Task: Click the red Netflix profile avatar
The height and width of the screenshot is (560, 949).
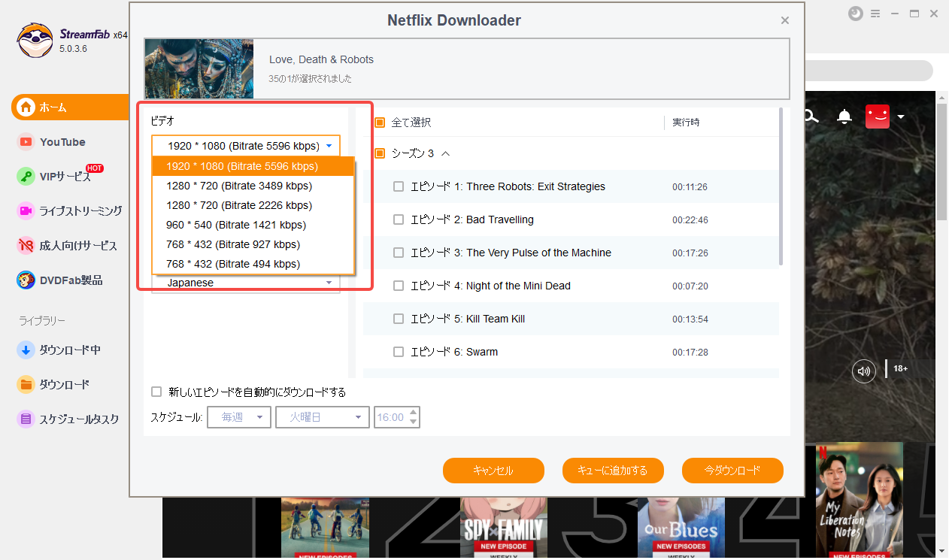Action: pos(878,117)
